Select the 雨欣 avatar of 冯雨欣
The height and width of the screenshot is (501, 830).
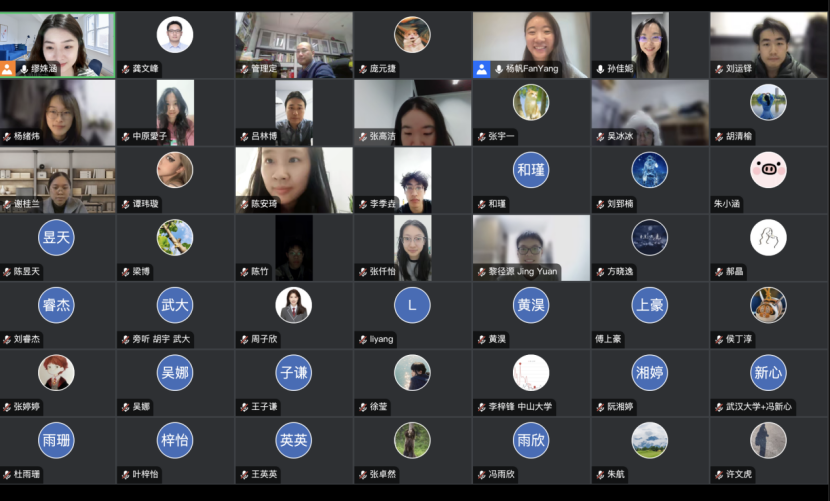pyautogui.click(x=531, y=440)
